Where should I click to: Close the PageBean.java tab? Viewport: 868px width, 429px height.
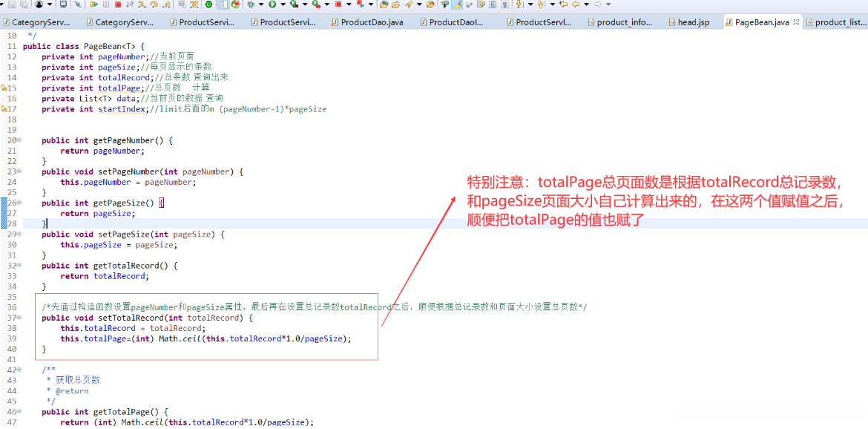(796, 22)
